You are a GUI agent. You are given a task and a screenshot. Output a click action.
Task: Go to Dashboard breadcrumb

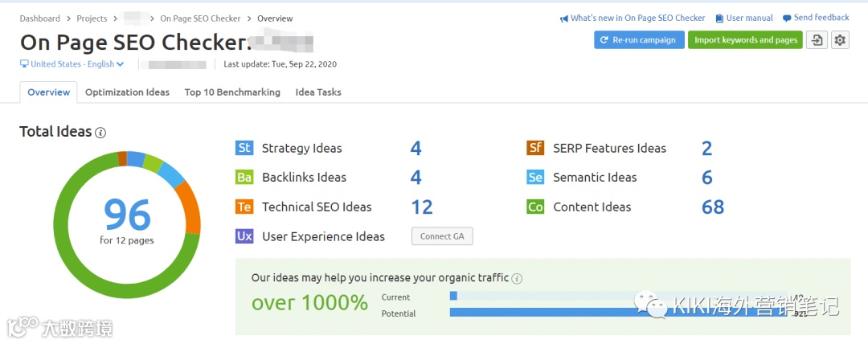coord(40,18)
